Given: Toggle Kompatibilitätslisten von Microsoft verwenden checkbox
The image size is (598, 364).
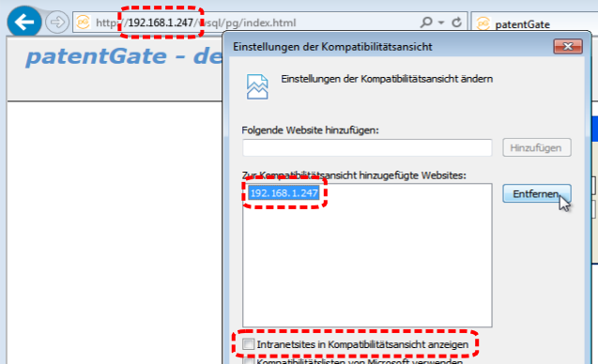Looking at the screenshot, I should [248, 360].
